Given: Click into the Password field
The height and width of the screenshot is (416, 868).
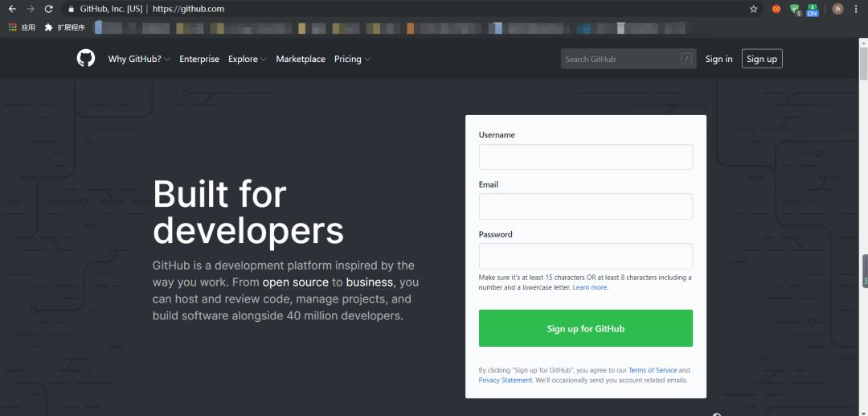Looking at the screenshot, I should pyautogui.click(x=586, y=257).
